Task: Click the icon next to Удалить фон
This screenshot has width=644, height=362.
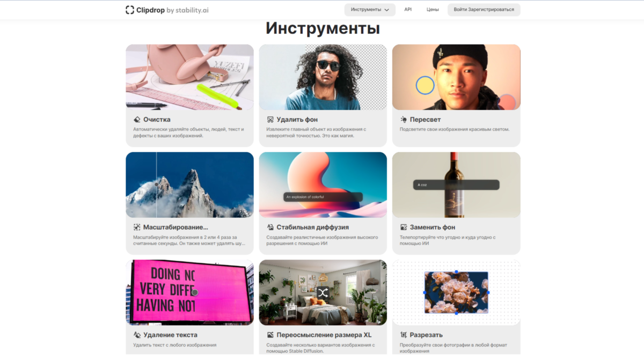Action: click(270, 120)
